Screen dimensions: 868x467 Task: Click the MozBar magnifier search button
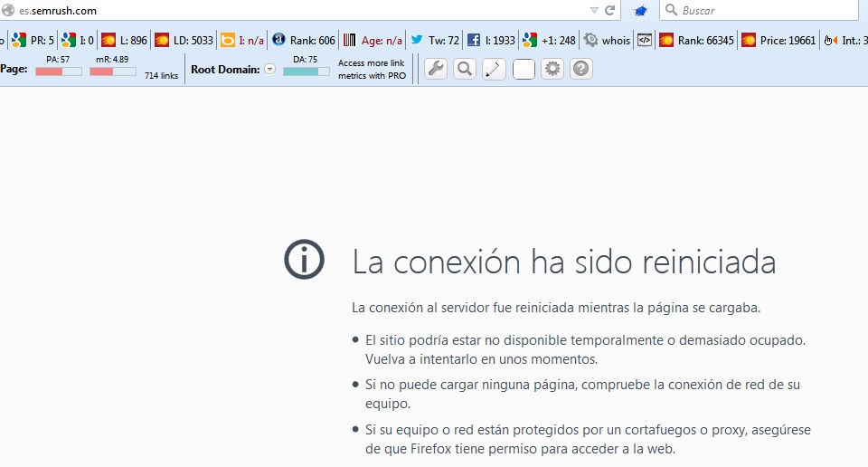(x=465, y=69)
